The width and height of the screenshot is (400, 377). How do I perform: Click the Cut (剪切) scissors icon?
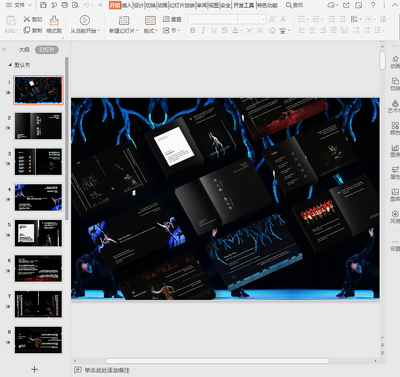tap(27, 19)
